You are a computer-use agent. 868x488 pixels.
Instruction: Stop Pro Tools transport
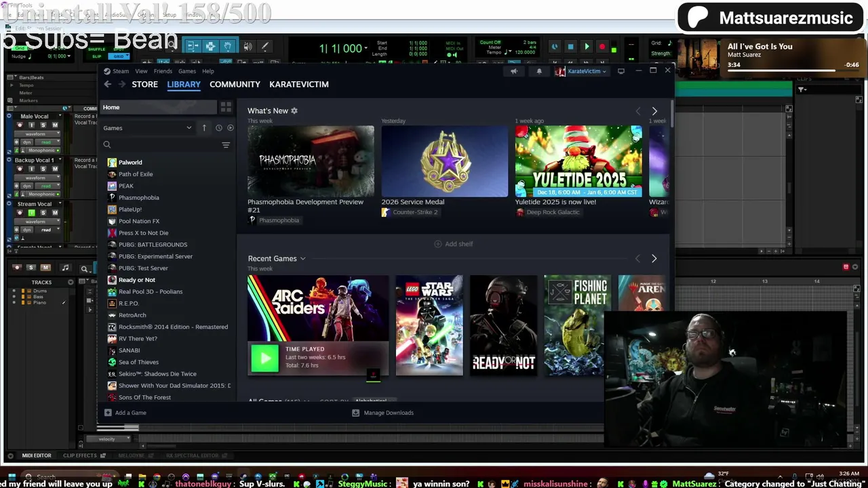[x=570, y=47]
